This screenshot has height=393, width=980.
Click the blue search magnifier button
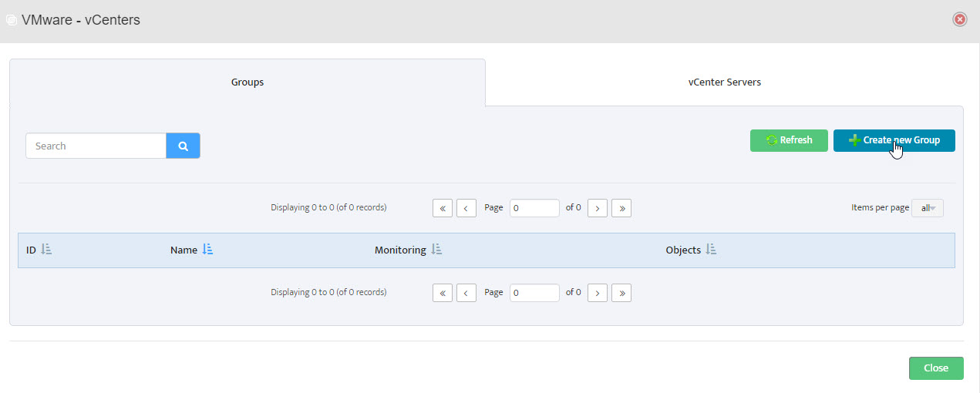pos(183,146)
